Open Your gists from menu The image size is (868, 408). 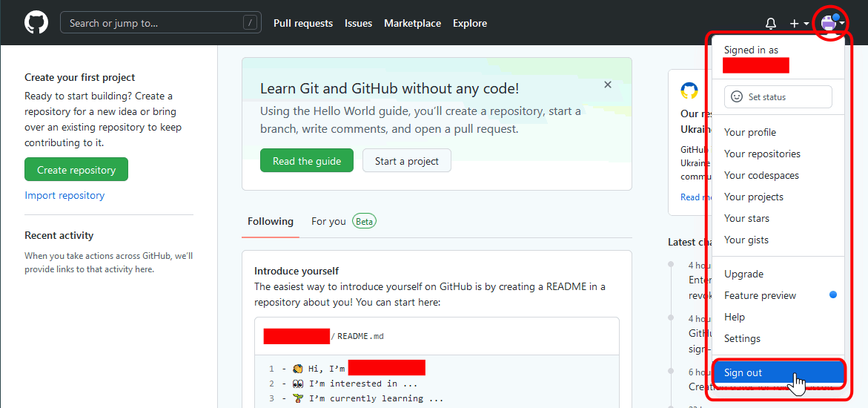[x=778, y=240]
